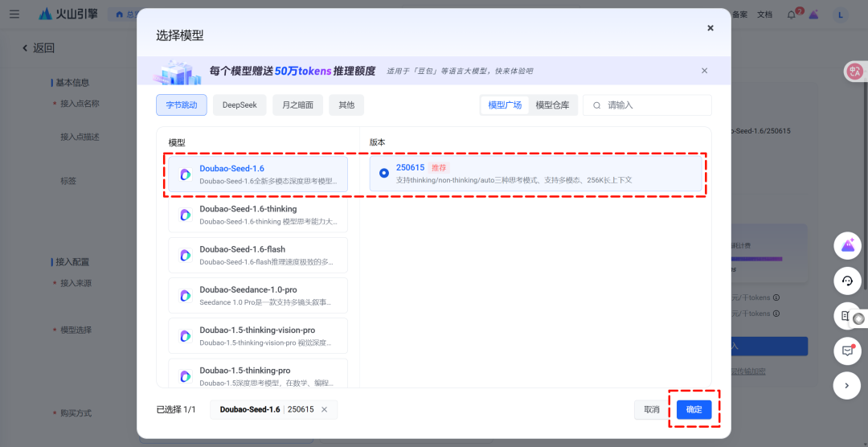Open the hamburger menu at top left
The image size is (868, 447).
(14, 14)
